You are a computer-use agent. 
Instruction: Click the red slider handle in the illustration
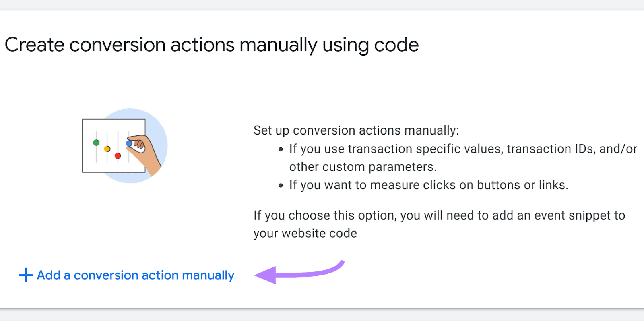coord(118,156)
